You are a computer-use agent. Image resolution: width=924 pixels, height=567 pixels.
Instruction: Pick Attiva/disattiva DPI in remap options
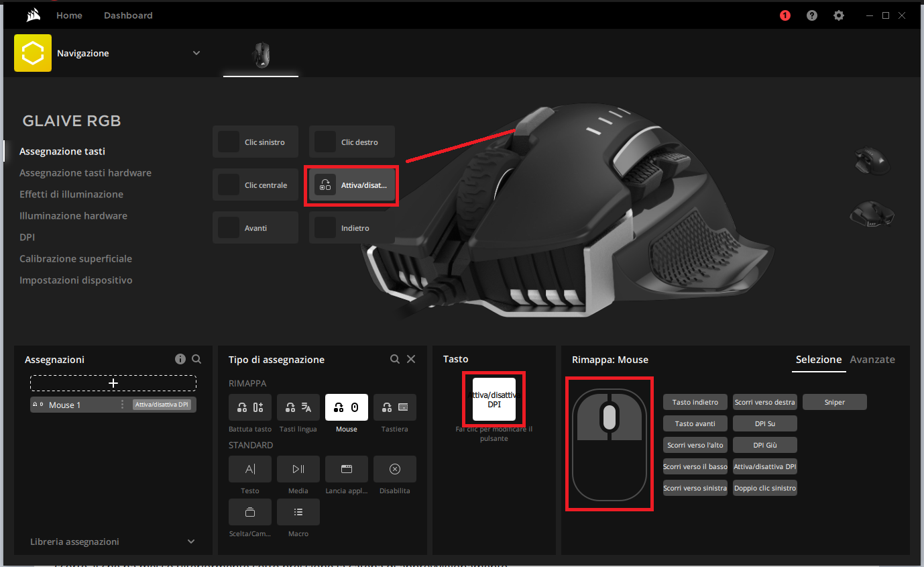tap(765, 466)
